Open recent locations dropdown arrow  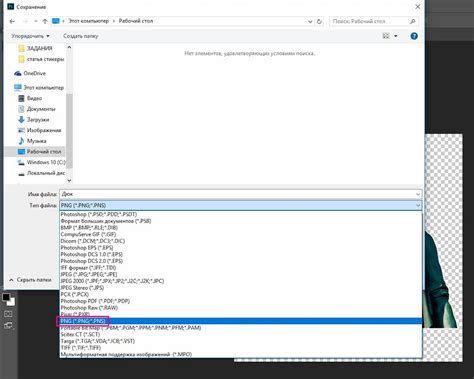pyautogui.click(x=36, y=21)
